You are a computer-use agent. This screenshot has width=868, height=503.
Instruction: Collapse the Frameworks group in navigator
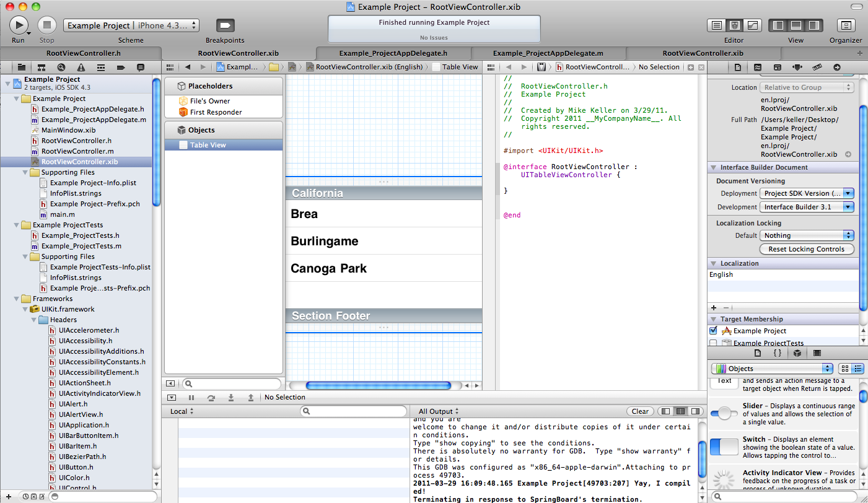click(x=16, y=299)
